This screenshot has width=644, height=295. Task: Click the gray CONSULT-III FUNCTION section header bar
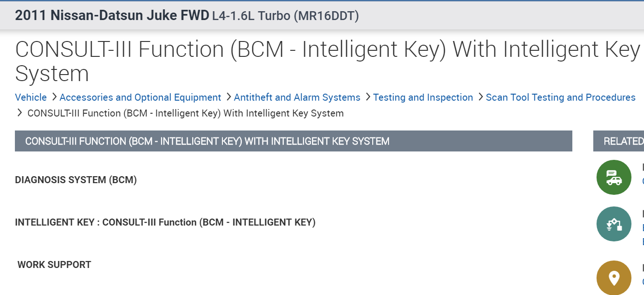pos(293,141)
